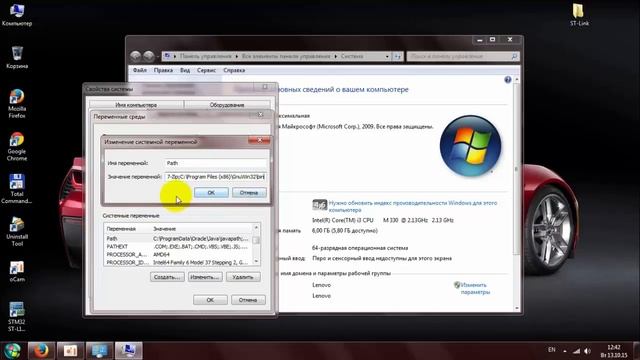Viewport: 640px width, 360px height.
Task: Open the Файл menu
Action: (x=140, y=70)
